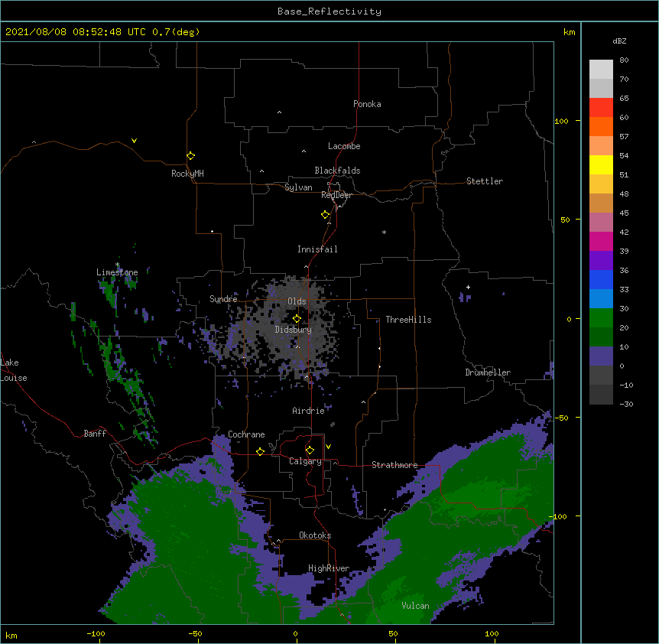Click the Base_Reflectivity title text
This screenshot has height=644, width=659.
click(x=329, y=11)
